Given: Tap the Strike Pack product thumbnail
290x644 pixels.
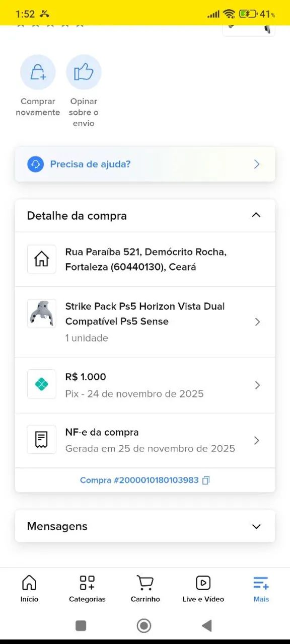Looking at the screenshot, I should [41, 313].
